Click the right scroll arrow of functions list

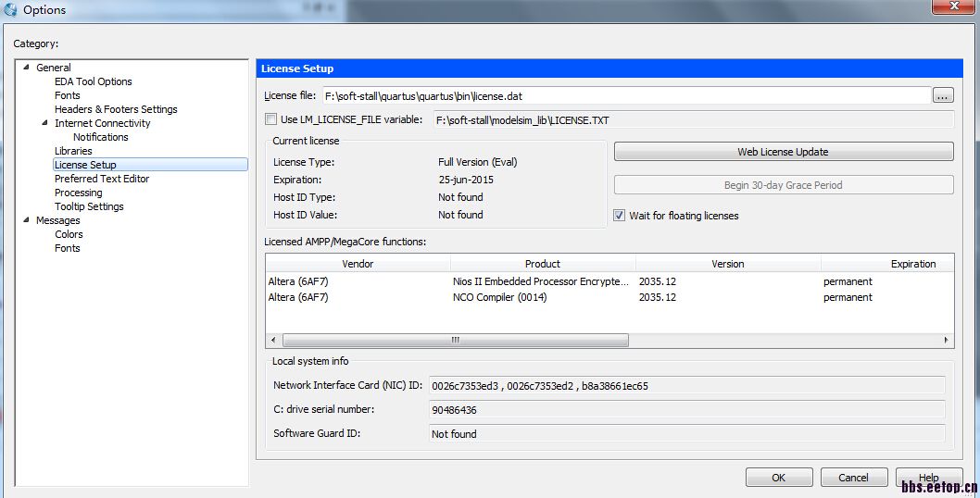point(947,340)
